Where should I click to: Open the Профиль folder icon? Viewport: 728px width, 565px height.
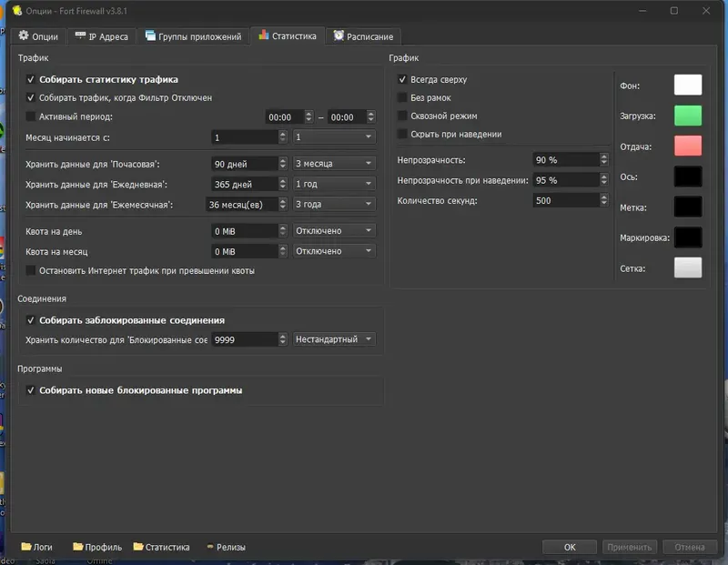tap(78, 547)
